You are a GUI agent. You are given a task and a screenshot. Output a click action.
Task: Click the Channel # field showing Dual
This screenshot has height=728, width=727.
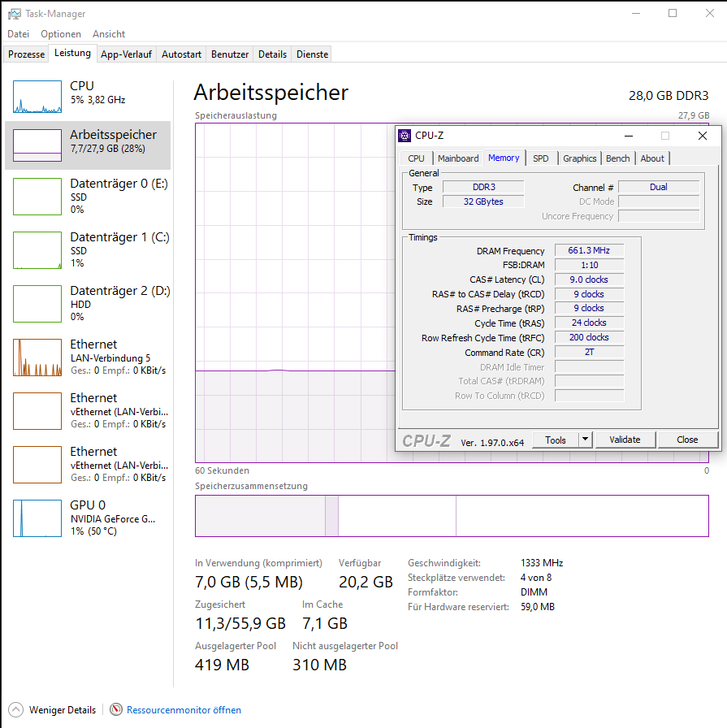pos(659,187)
